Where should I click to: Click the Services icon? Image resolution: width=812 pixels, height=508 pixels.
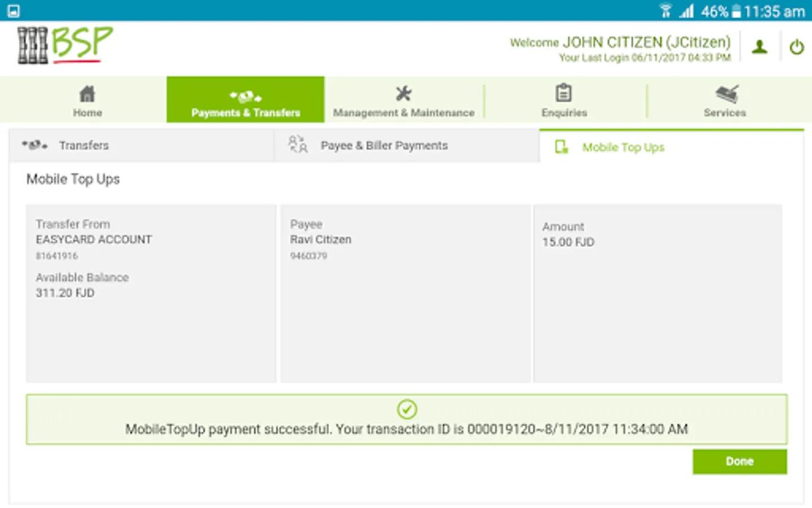tap(727, 94)
